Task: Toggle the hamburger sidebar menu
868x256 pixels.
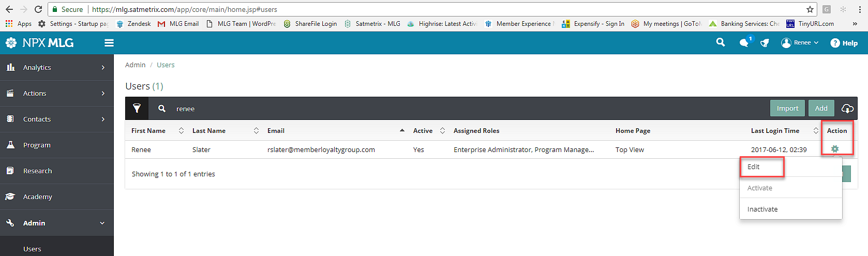Action: (x=109, y=43)
